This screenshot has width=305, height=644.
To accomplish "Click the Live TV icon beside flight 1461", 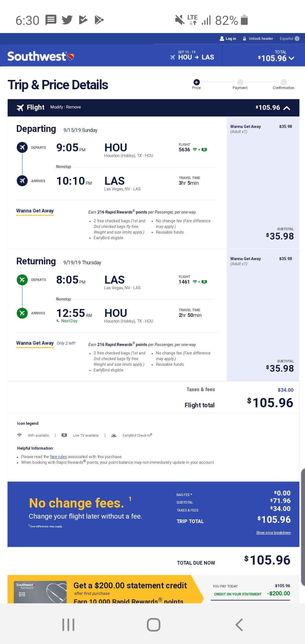I will click(204, 282).
